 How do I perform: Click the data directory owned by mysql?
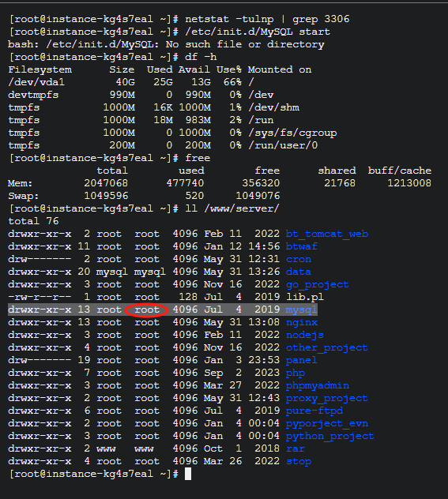pos(299,272)
